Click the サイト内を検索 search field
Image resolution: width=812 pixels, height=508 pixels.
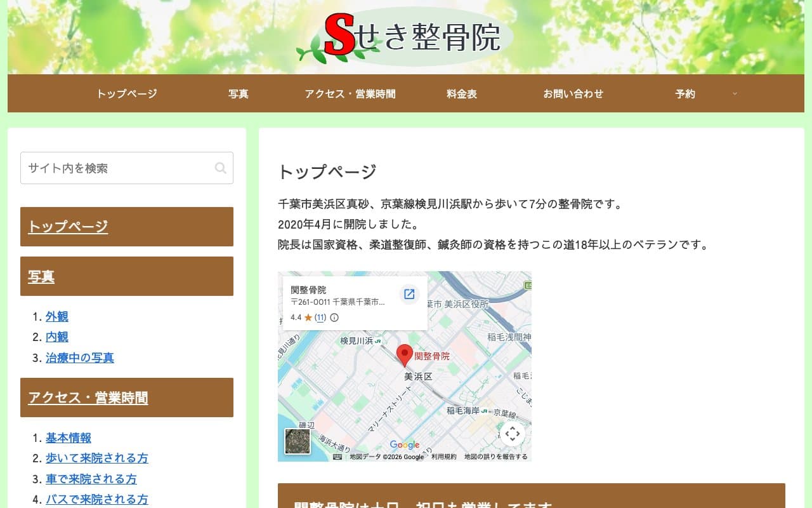pyautogui.click(x=114, y=168)
